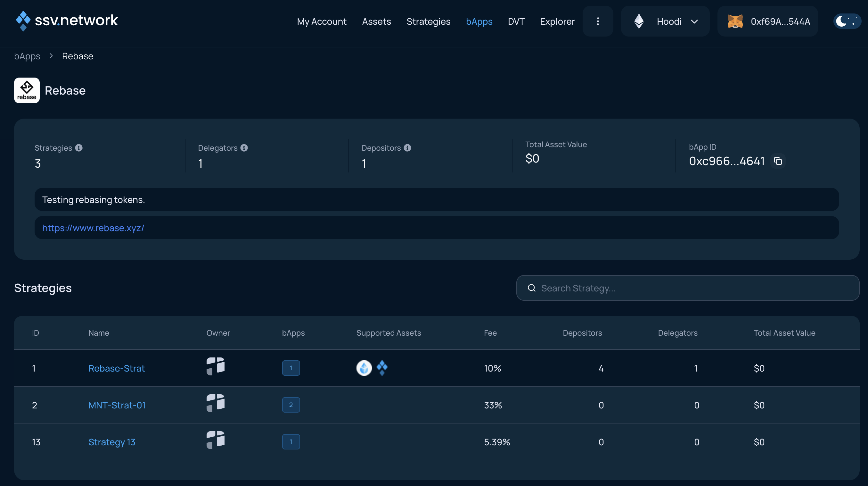Image resolution: width=868 pixels, height=486 pixels.
Task: Click bApps breadcrumb link
Action: click(27, 56)
